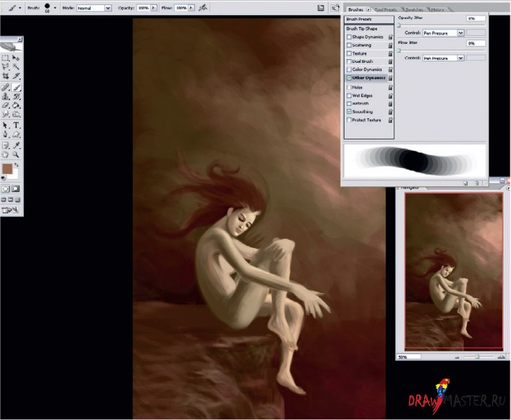Switch to the History tab
Screen dimensions: 511x420
tap(438, 9)
